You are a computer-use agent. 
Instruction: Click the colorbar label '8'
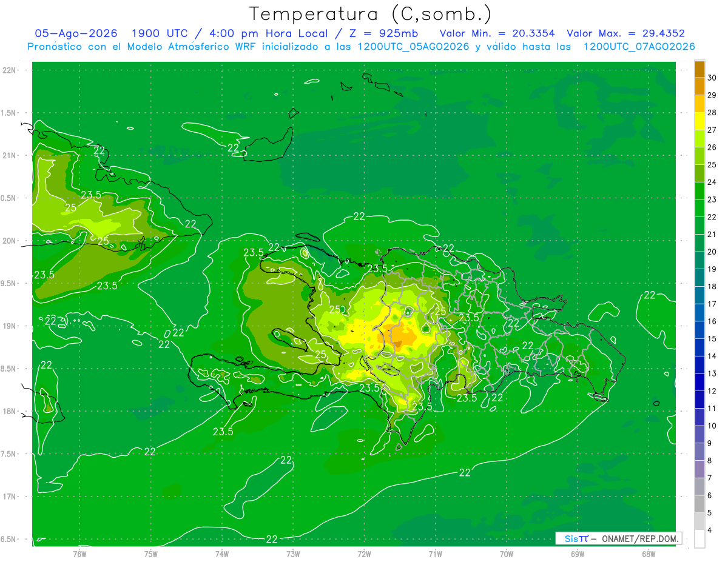tap(710, 461)
